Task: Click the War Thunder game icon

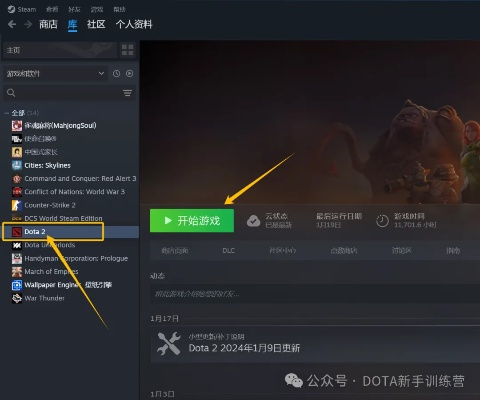Action: pos(17,298)
